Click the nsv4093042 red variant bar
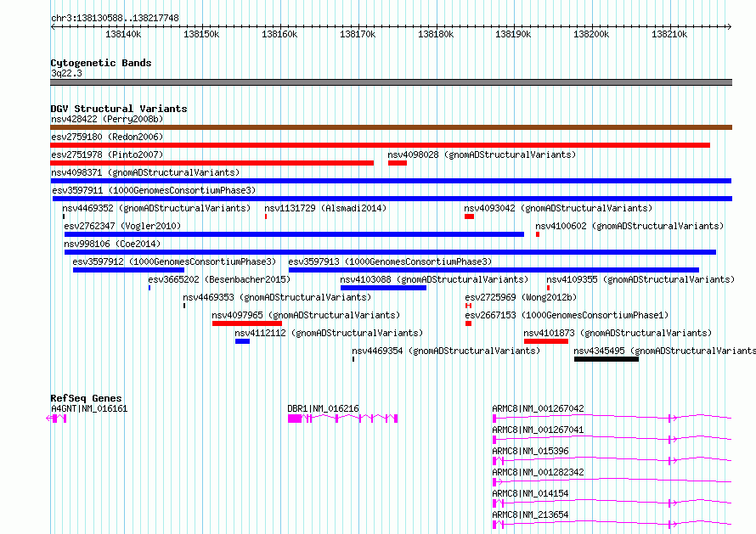Viewport: 756px width, 534px height. coord(469,216)
